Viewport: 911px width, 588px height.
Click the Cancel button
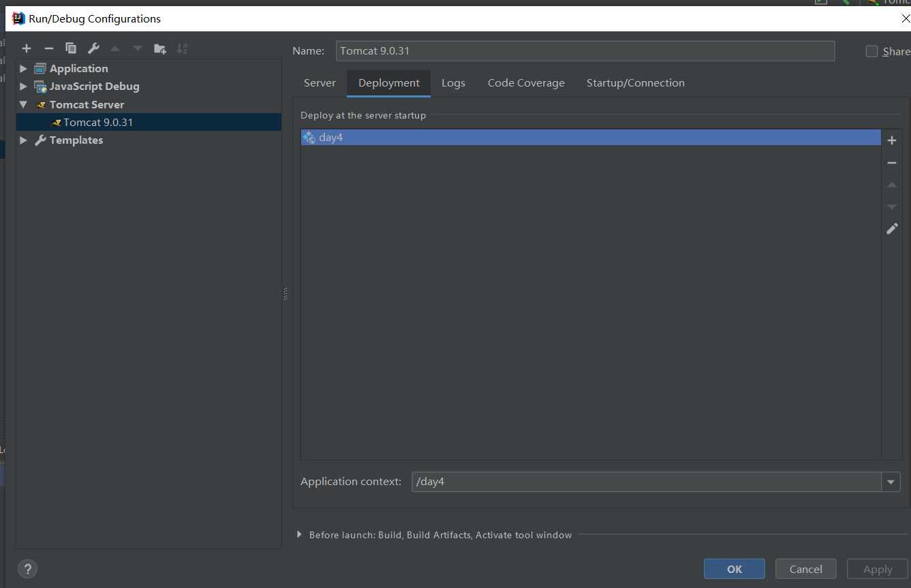pyautogui.click(x=806, y=569)
